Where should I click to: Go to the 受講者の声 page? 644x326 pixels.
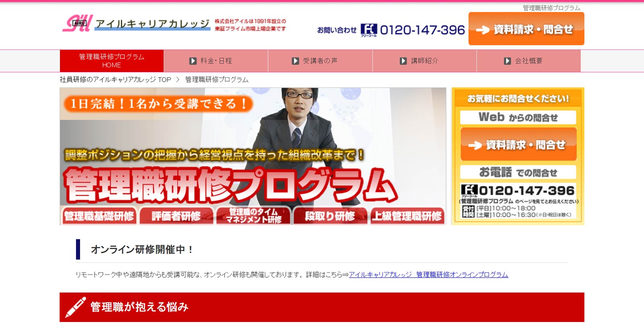(x=320, y=61)
